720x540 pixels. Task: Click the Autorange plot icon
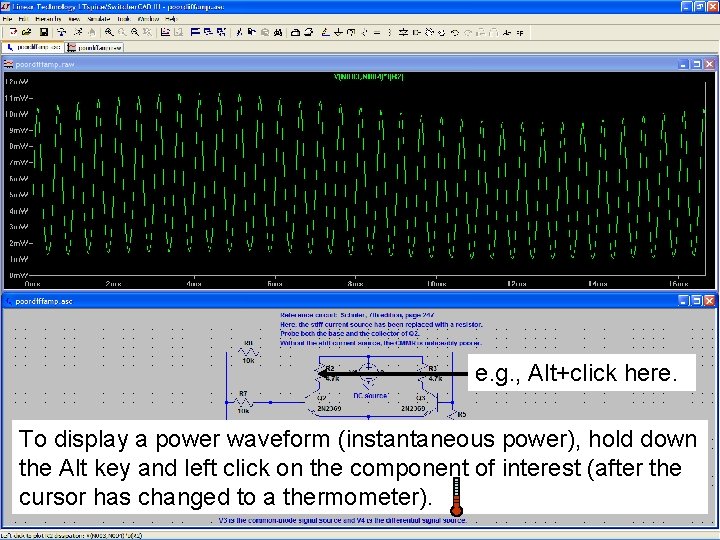[165, 32]
